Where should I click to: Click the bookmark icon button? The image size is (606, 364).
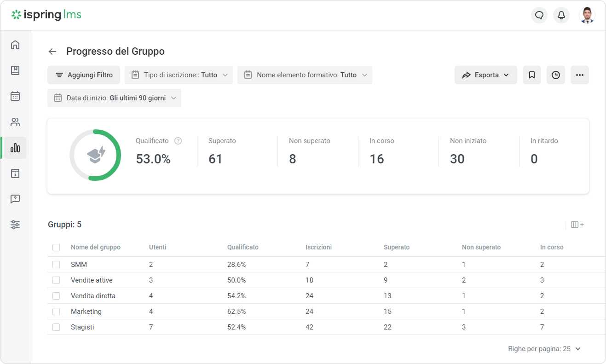click(532, 75)
